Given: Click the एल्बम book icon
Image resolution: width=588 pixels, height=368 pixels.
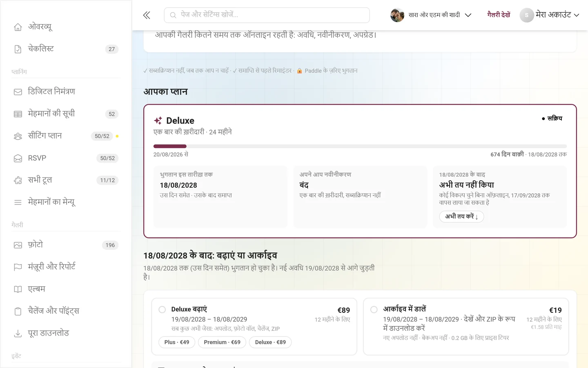Looking at the screenshot, I should [18, 289].
